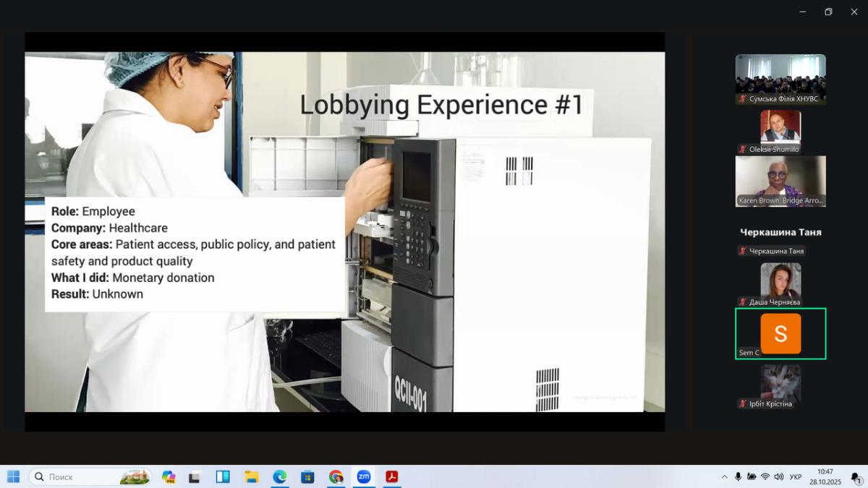The image size is (868, 488).
Task: Switch to Google Chrome in the taskbar
Action: (x=336, y=476)
